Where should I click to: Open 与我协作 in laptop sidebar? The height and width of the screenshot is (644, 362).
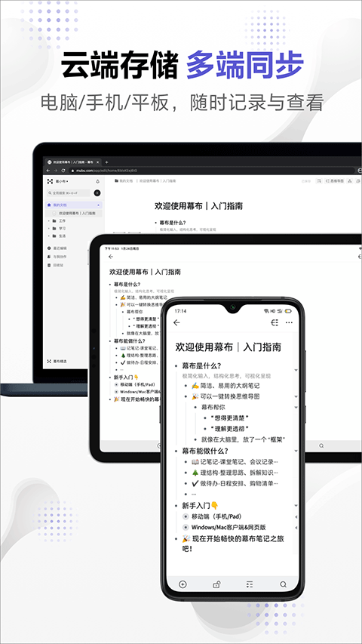tap(57, 257)
